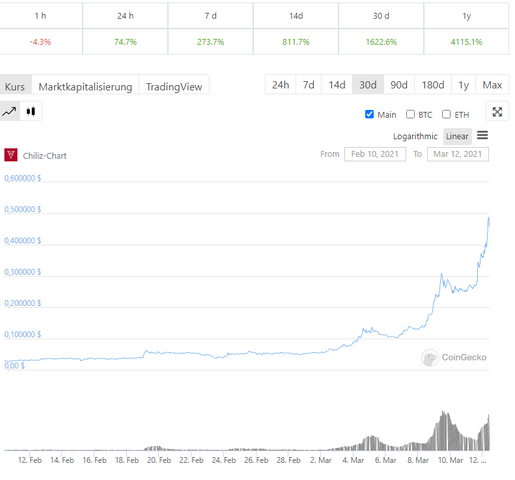515x480 pixels.
Task: Click the 0,500000 $ axis label
Action: click(x=23, y=209)
